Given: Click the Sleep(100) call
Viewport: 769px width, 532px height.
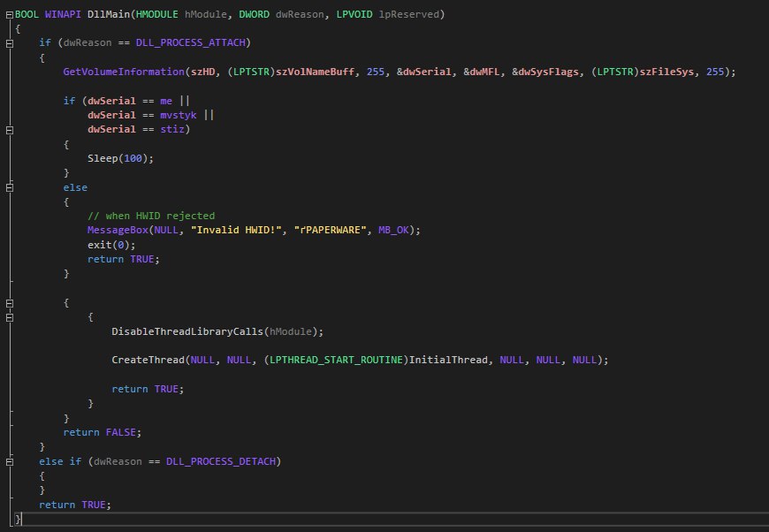Looking at the screenshot, I should click(x=120, y=158).
